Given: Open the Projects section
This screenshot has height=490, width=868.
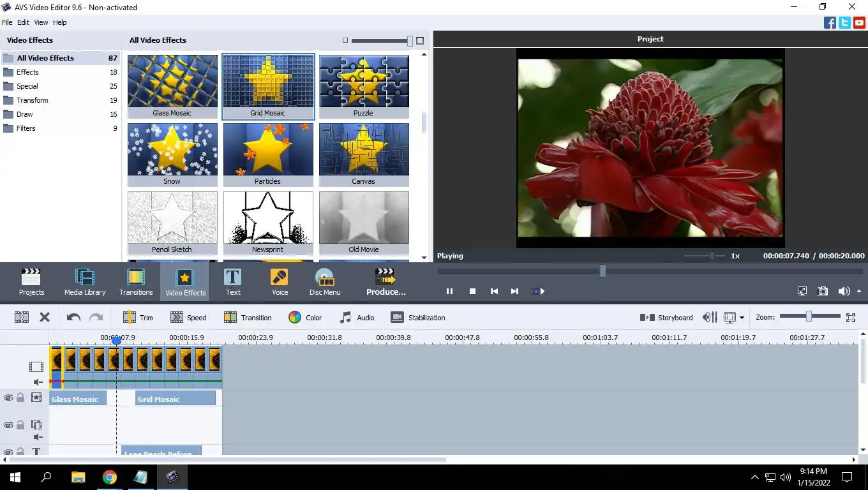Looking at the screenshot, I should click(x=31, y=282).
